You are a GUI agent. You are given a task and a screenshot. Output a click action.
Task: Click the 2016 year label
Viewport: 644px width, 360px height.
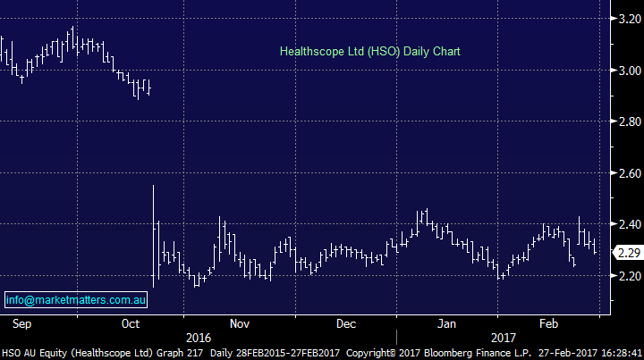coord(199,338)
